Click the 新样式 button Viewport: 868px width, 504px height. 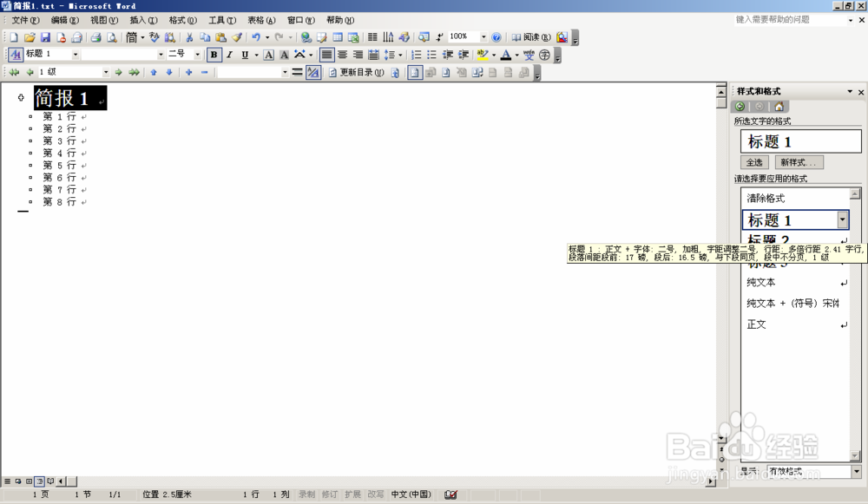pyautogui.click(x=798, y=162)
